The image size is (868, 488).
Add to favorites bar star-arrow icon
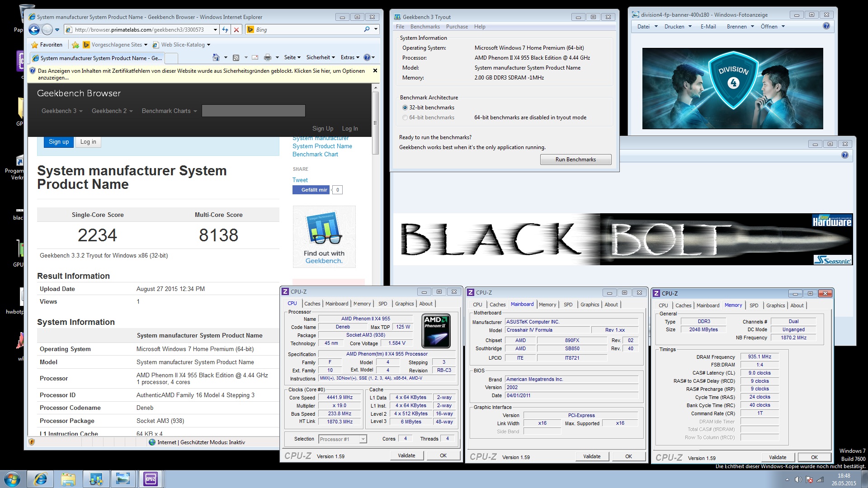coord(75,45)
